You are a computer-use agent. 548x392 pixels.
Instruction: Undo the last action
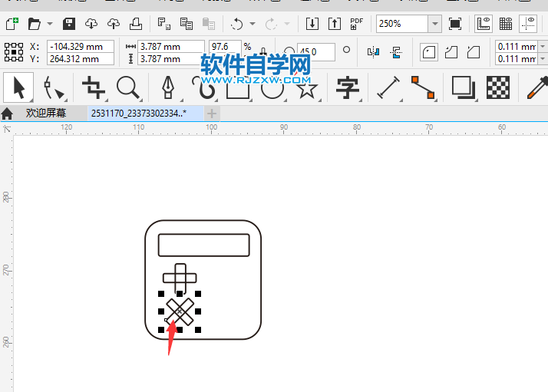coord(236,24)
